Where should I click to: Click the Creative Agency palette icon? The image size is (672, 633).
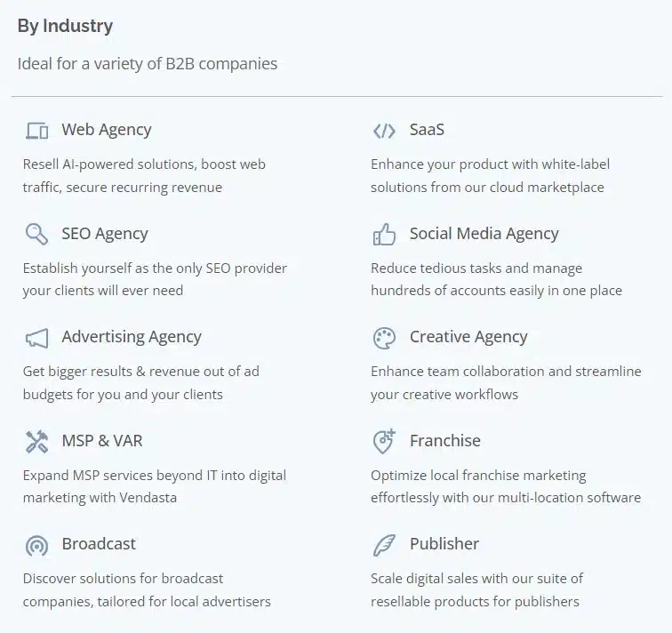pyautogui.click(x=384, y=338)
